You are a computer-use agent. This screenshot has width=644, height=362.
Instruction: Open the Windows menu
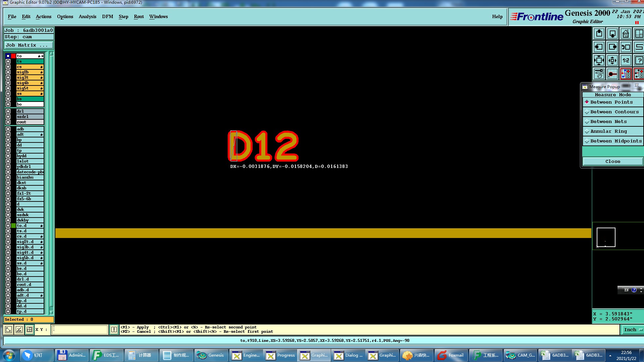point(159,17)
